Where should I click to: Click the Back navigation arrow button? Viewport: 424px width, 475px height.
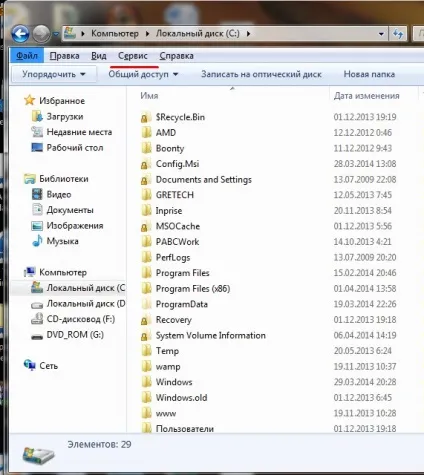(20, 34)
